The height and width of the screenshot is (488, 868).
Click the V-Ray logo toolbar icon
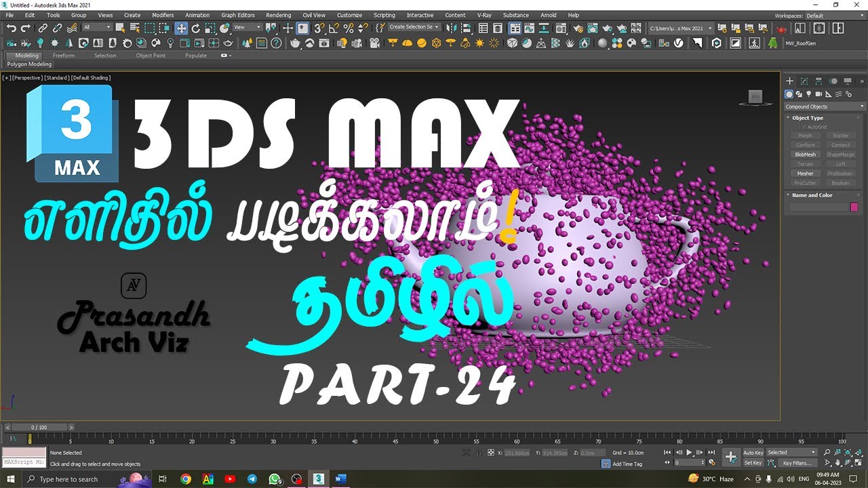pos(679,43)
